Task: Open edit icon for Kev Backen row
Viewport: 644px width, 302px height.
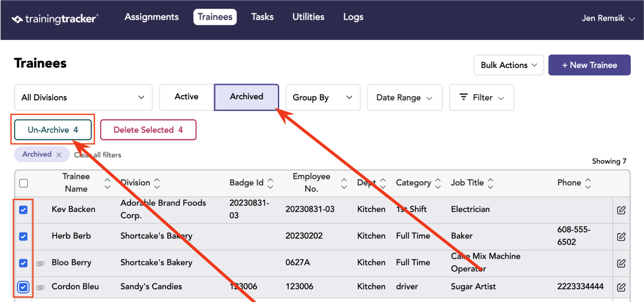Action: 621,210
